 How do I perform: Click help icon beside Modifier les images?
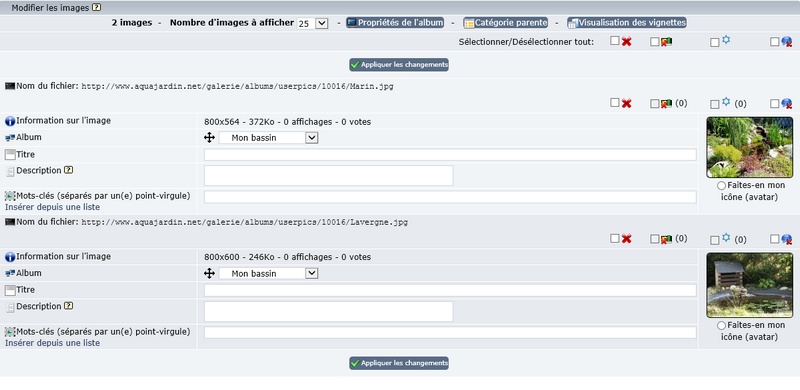pyautogui.click(x=96, y=8)
